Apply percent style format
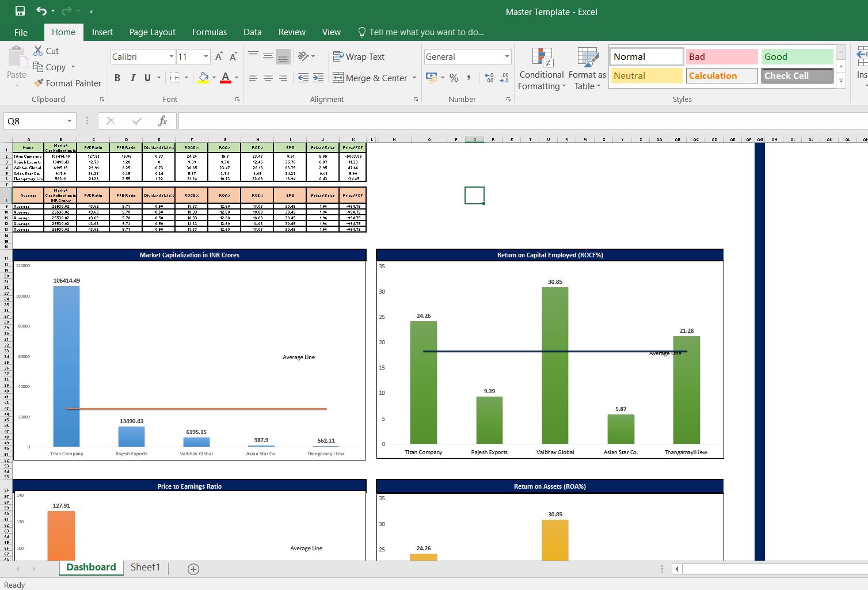The width and height of the screenshot is (868, 590). coord(454,77)
